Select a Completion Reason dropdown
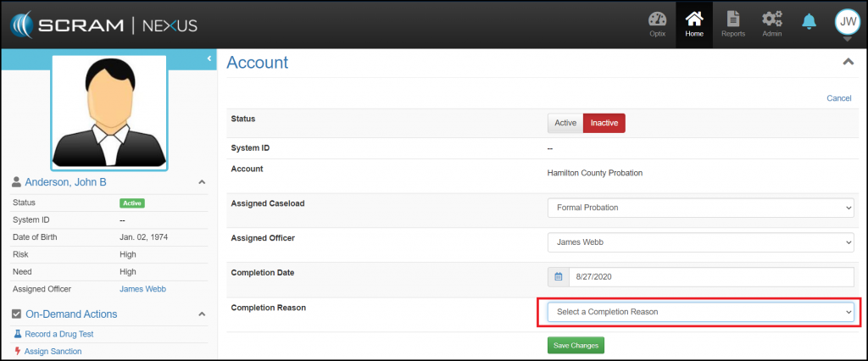This screenshot has width=868, height=361. click(x=700, y=312)
